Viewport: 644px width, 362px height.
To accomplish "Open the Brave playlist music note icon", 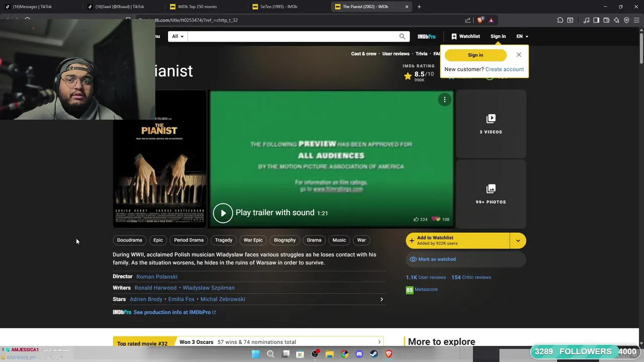I will tap(586, 20).
